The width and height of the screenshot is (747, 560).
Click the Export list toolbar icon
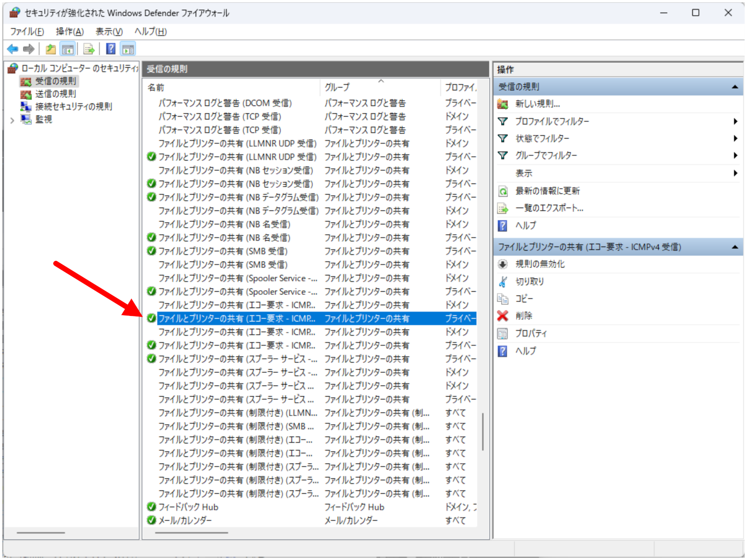[89, 49]
